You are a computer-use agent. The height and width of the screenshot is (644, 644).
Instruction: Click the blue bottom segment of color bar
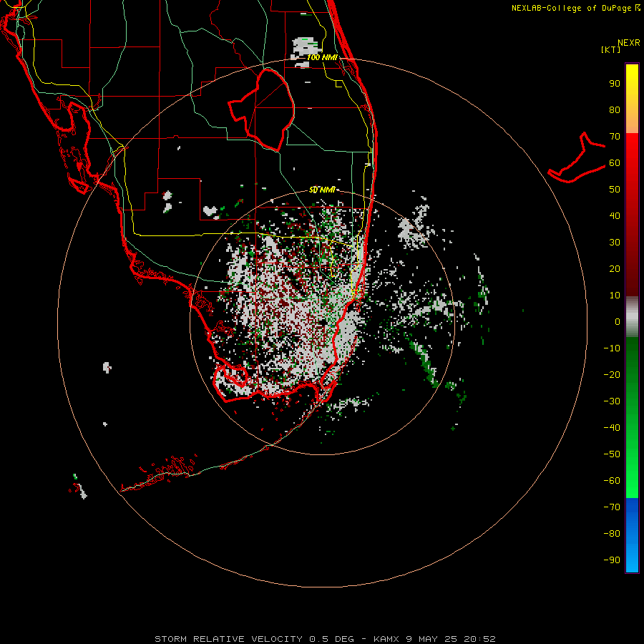[x=632, y=535]
